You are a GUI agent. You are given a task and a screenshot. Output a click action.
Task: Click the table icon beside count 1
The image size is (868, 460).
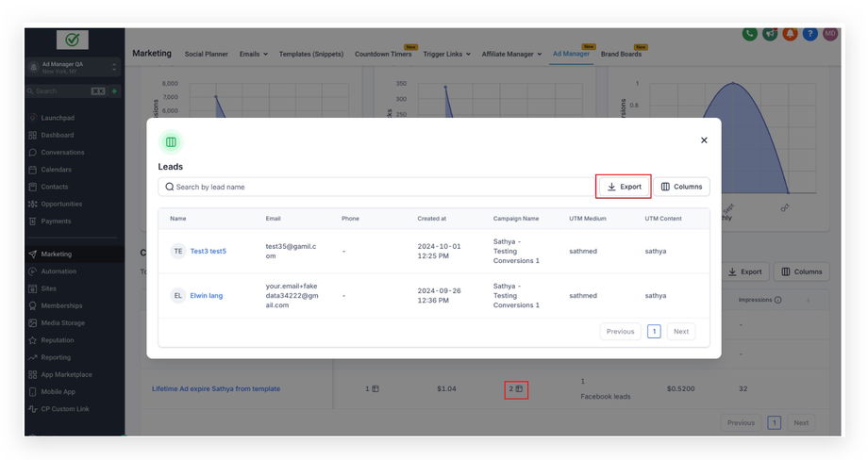pos(376,389)
